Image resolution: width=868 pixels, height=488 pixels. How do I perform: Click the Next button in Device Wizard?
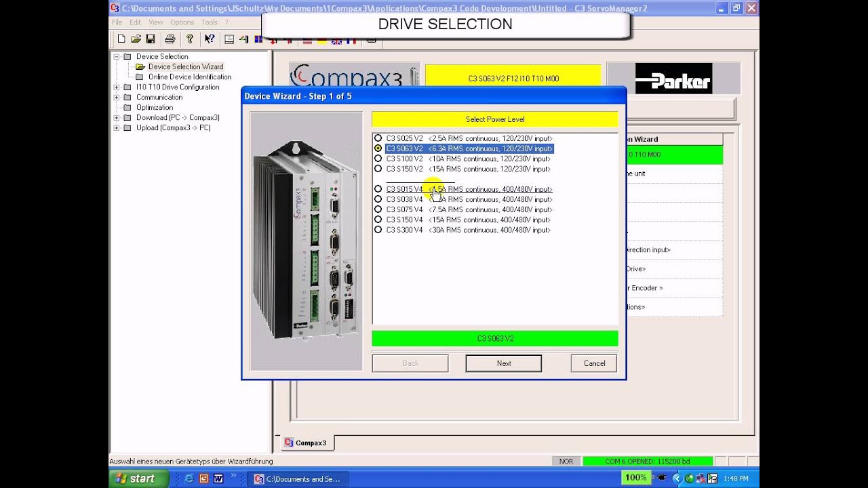click(x=504, y=363)
